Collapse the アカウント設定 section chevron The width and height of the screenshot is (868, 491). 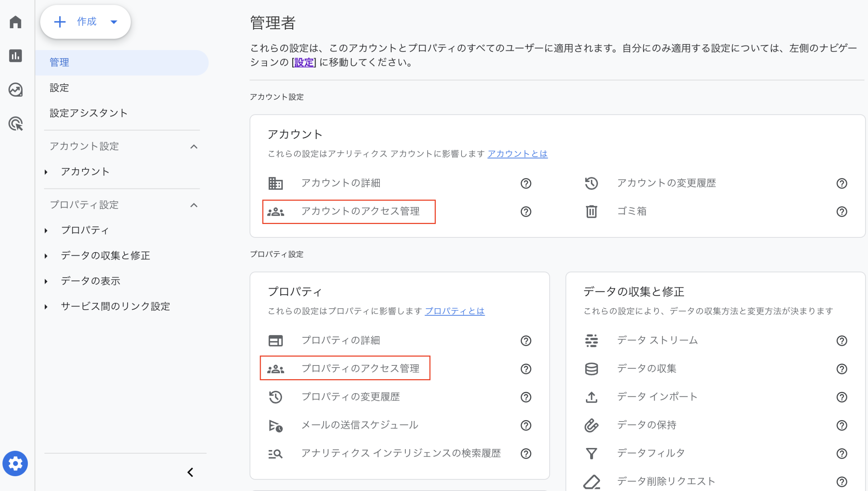194,147
